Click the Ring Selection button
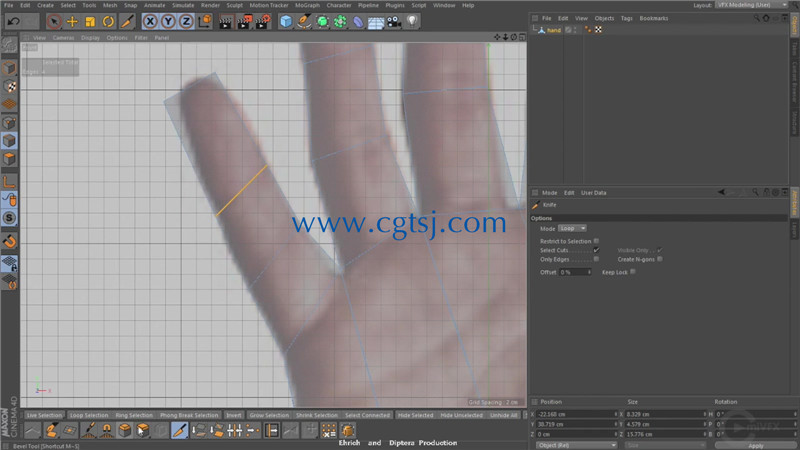Screen dimensions: 800x450 pos(134,415)
